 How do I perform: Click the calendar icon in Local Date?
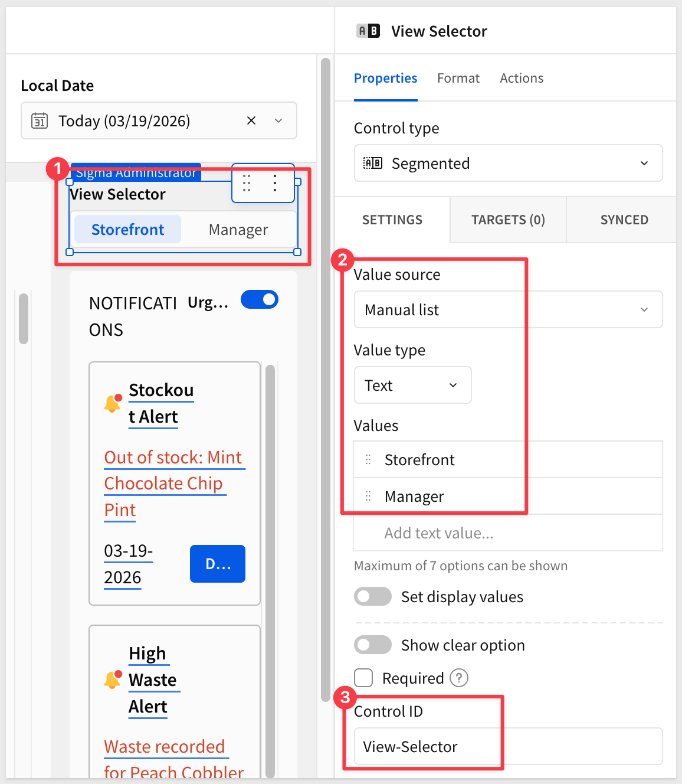click(40, 121)
